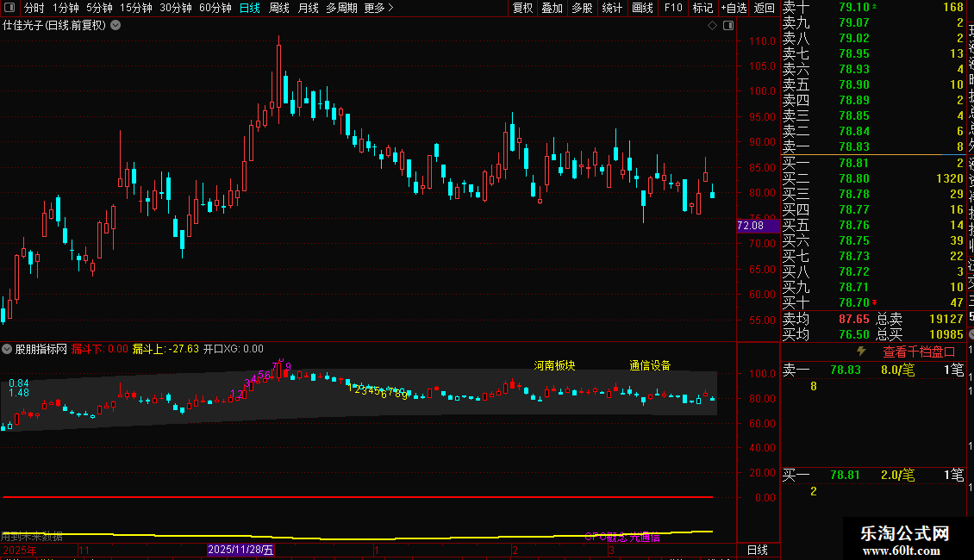Switch to the 周线 weekly period tab
Image resolution: width=974 pixels, height=560 pixels.
click(x=279, y=8)
